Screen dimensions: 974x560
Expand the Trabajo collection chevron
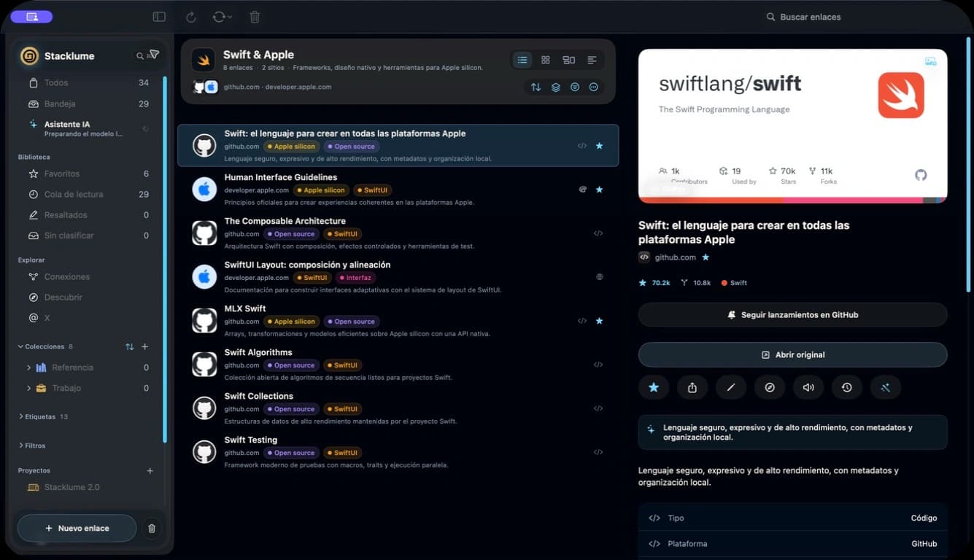point(28,388)
